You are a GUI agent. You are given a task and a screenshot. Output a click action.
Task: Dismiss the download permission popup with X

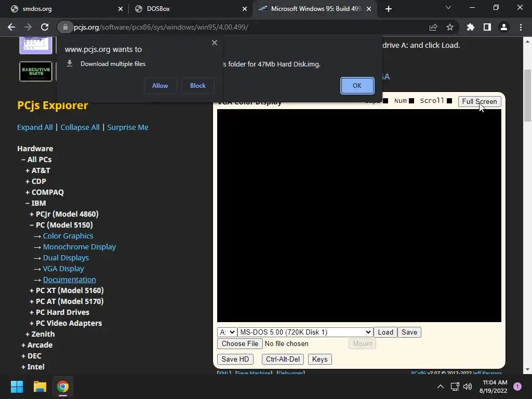[215, 43]
